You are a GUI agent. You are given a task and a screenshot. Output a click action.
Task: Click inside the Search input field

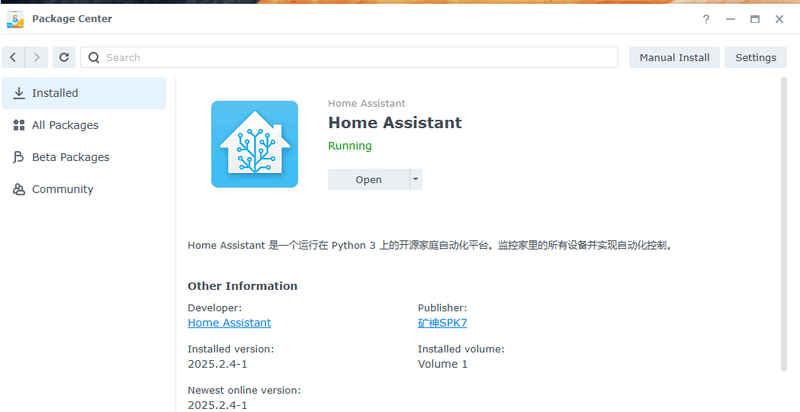click(349, 58)
